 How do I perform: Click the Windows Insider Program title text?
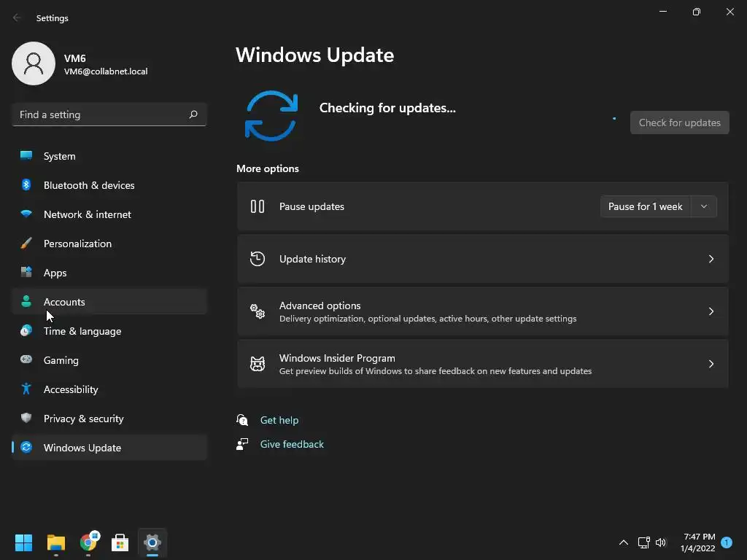[337, 357]
